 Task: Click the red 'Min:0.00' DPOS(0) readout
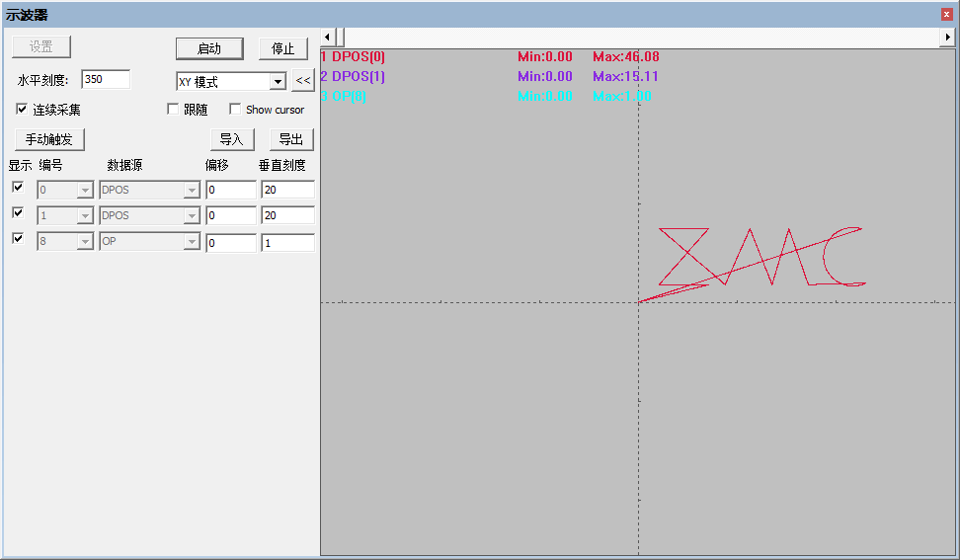tap(545, 57)
